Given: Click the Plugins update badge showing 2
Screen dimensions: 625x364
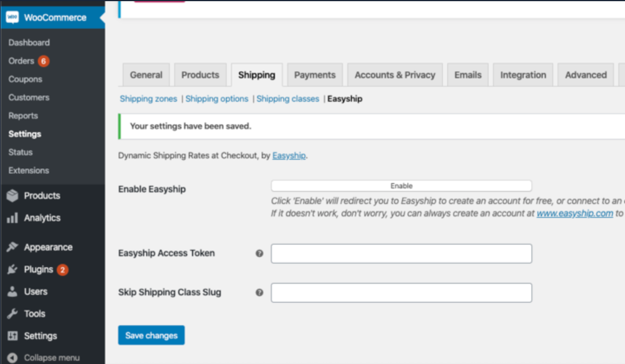Looking at the screenshot, I should (x=62, y=270).
